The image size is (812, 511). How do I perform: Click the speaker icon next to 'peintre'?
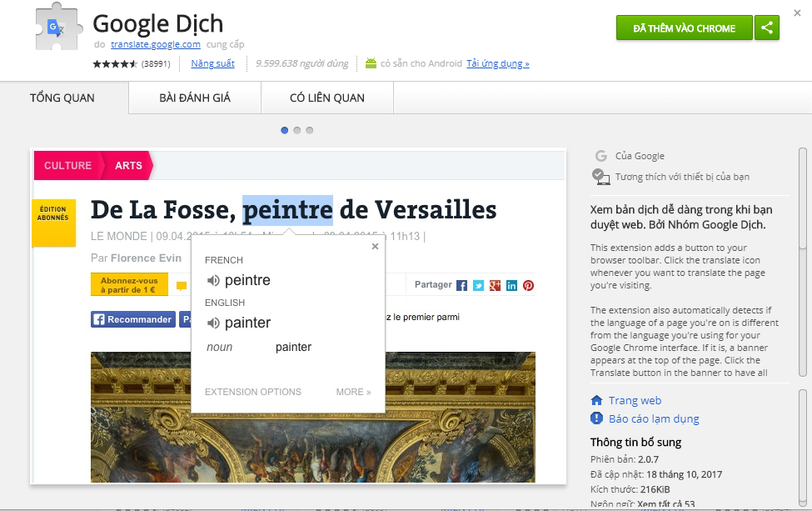(x=214, y=281)
